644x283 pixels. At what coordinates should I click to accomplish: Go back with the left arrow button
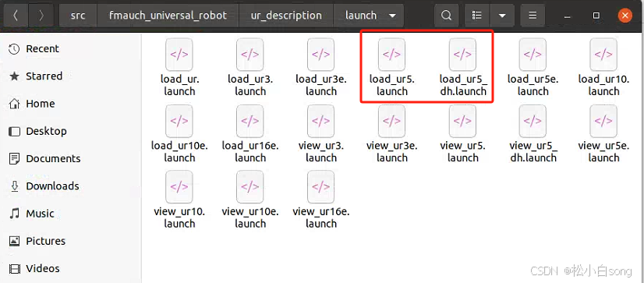point(16,16)
